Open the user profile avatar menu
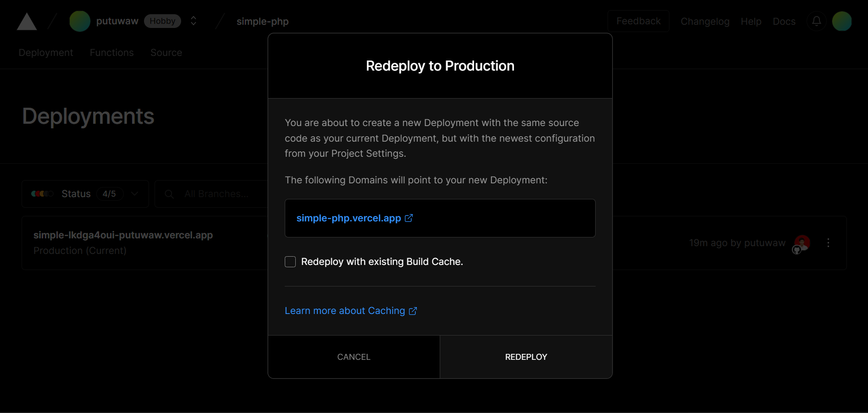868x413 pixels. pos(842,21)
